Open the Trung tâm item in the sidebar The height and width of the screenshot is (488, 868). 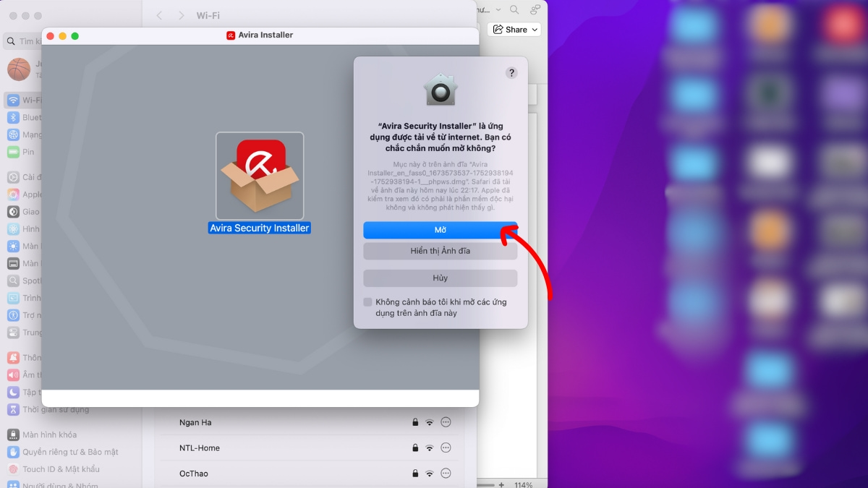tap(22, 333)
